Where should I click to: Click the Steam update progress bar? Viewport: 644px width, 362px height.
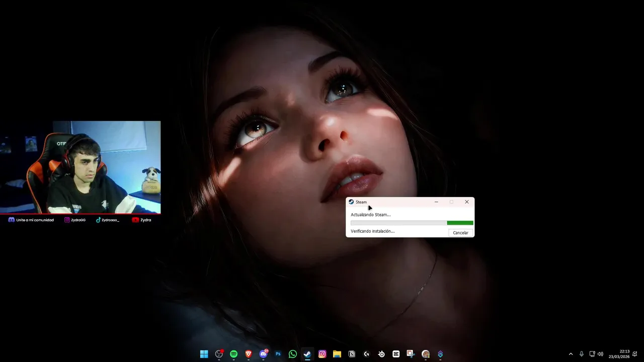click(412, 223)
